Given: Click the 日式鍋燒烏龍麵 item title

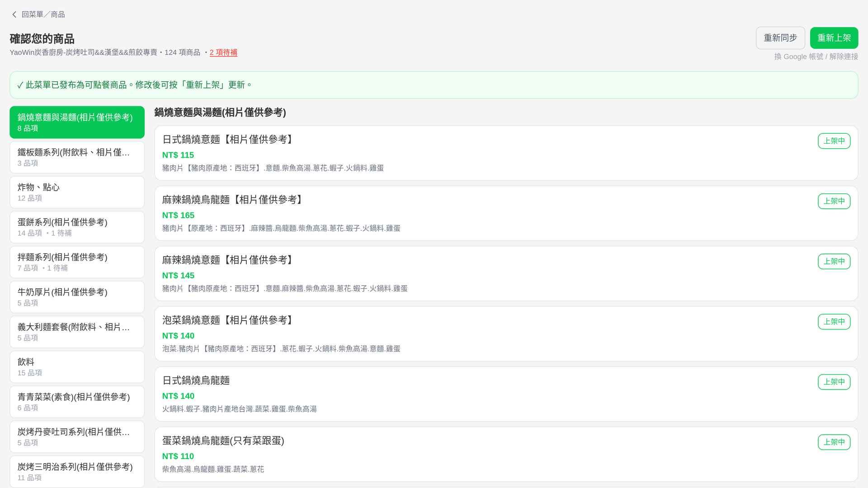Looking at the screenshot, I should [196, 380].
